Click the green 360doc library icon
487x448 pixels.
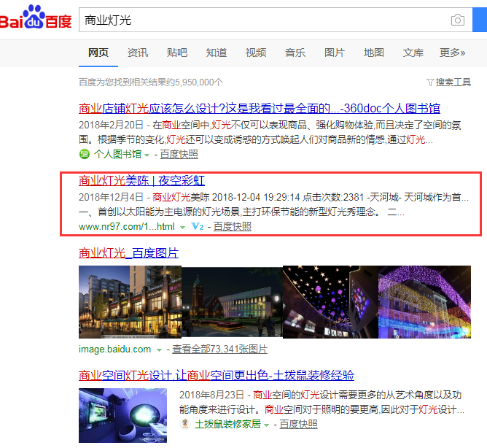pos(85,154)
